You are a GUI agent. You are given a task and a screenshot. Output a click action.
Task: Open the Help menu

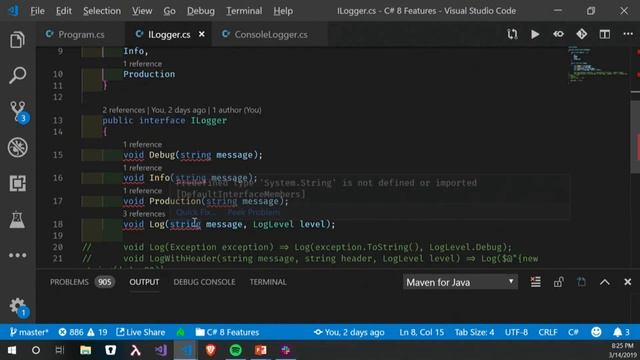point(283,11)
